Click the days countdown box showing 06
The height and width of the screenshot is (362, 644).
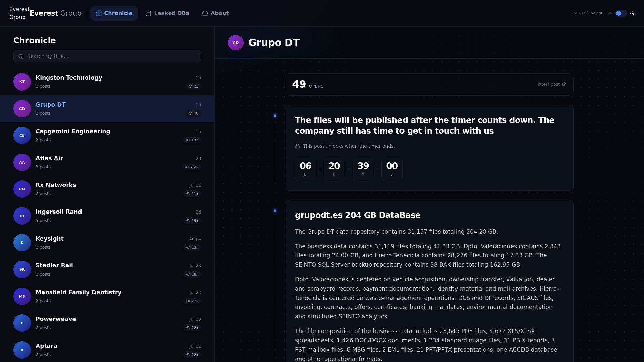tap(306, 169)
